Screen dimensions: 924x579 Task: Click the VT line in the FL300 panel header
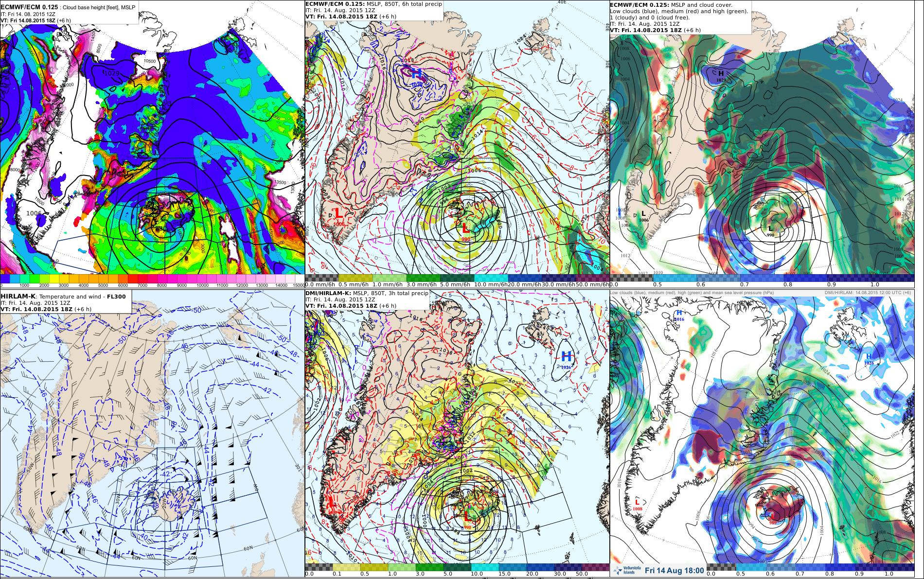pyautogui.click(x=47, y=310)
